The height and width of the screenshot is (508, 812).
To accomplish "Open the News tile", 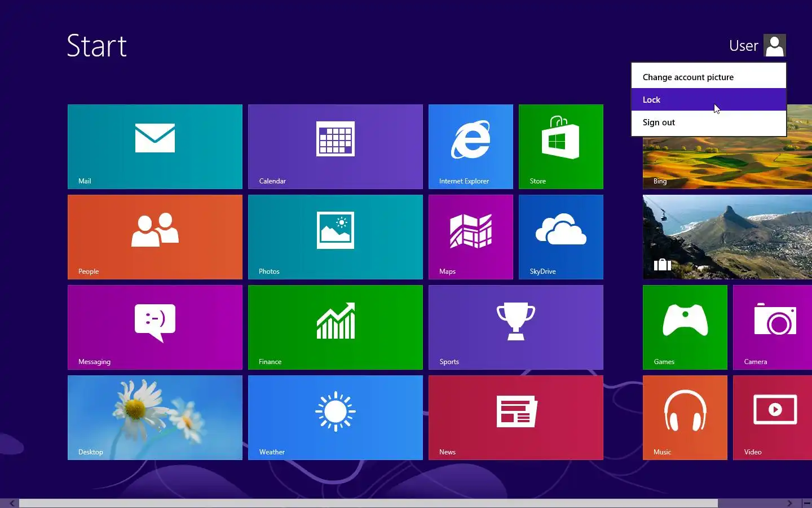I will 516,418.
